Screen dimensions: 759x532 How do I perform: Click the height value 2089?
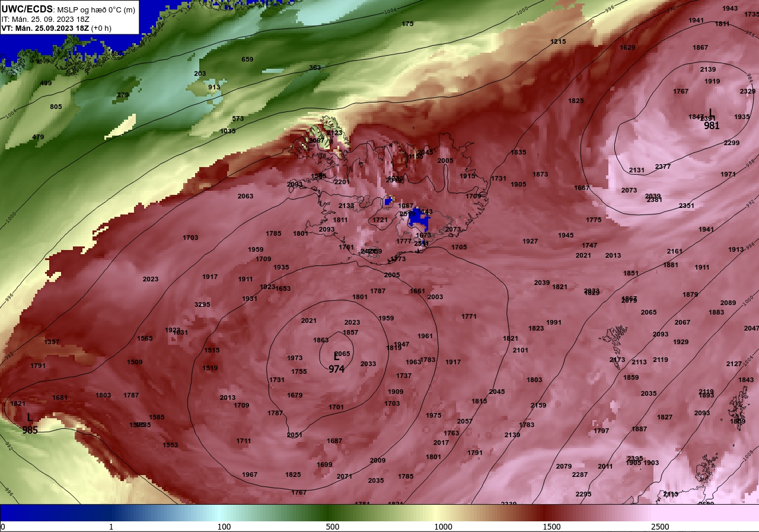[x=728, y=303]
